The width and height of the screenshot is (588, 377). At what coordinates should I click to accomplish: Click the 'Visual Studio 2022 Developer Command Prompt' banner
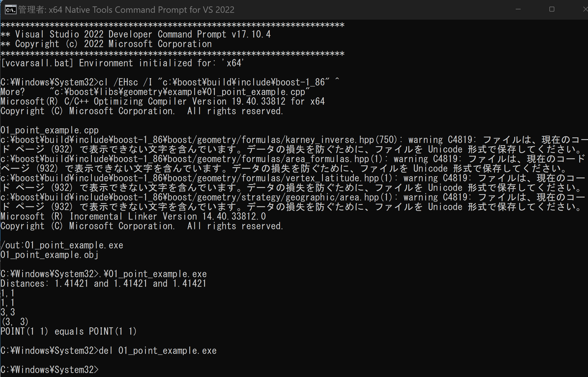click(135, 34)
